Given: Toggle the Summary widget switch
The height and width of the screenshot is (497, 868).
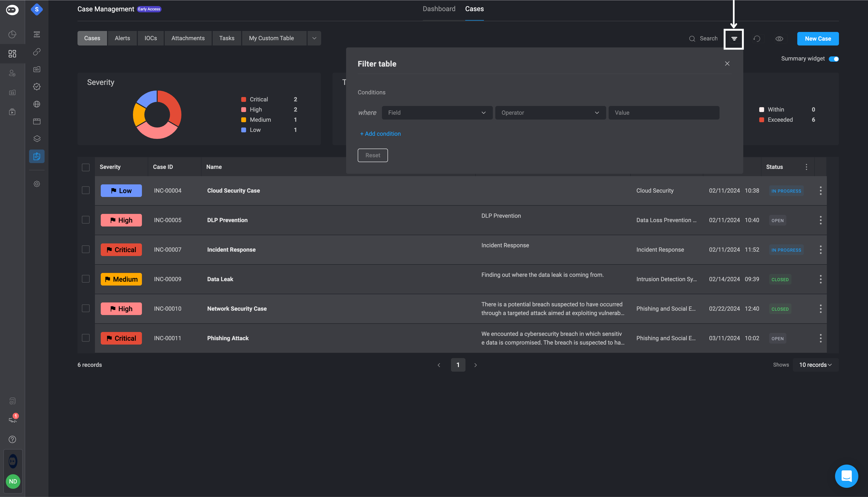Looking at the screenshot, I should coord(834,59).
